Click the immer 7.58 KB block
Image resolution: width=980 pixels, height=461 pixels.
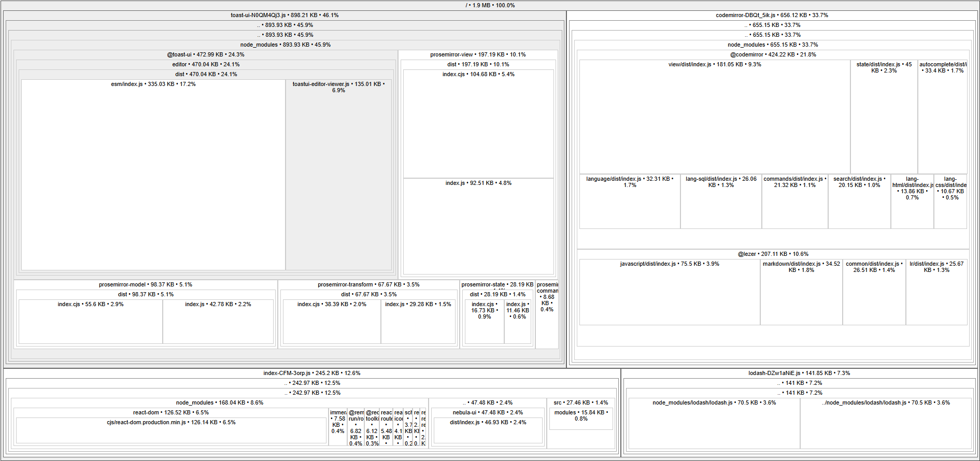[338, 427]
